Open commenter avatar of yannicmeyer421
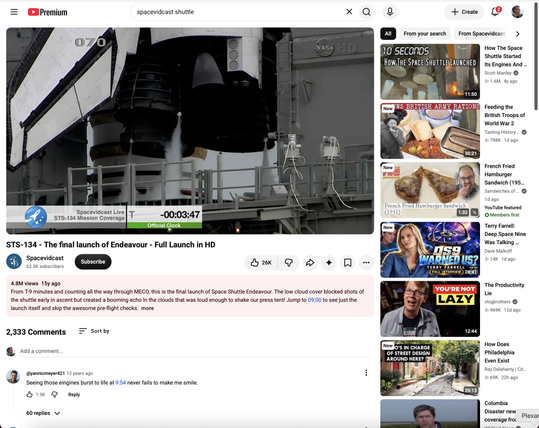This screenshot has width=539, height=428. point(13,376)
